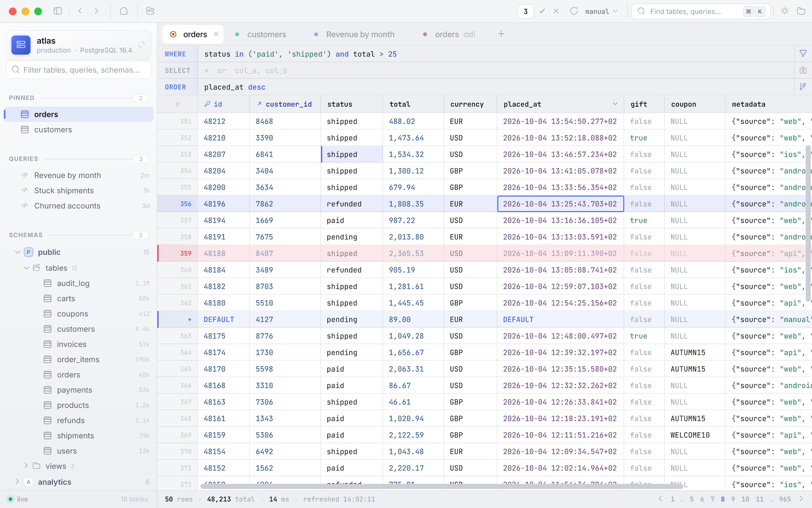
Task: Go forward with right arrow
Action: point(96,11)
